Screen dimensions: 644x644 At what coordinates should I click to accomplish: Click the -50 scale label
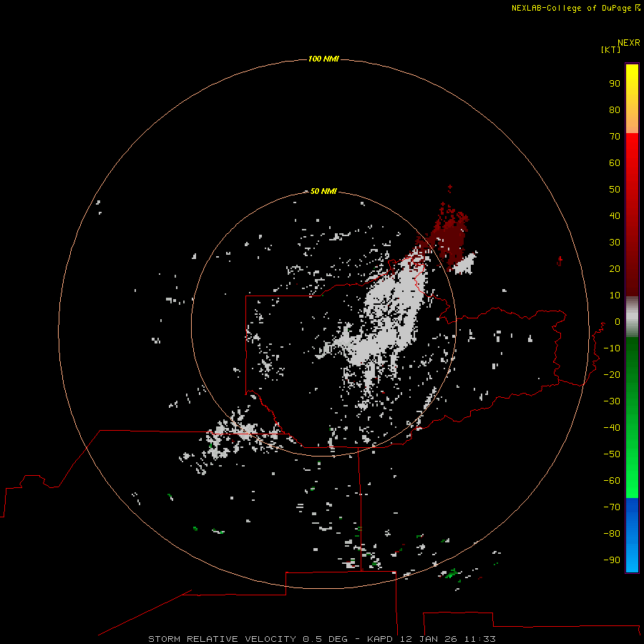612,454
